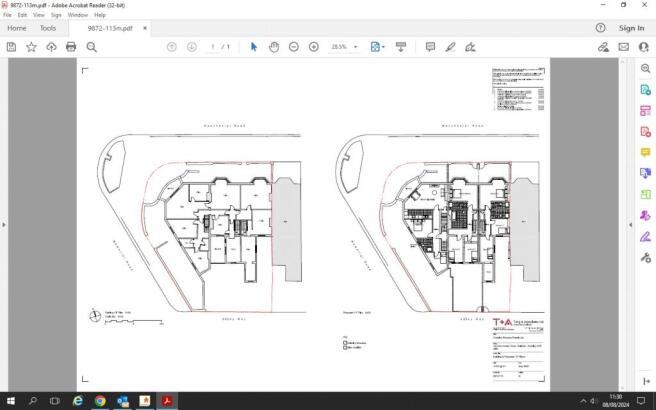Click the Zoom out minus icon
The width and height of the screenshot is (656, 410).
pos(294,47)
